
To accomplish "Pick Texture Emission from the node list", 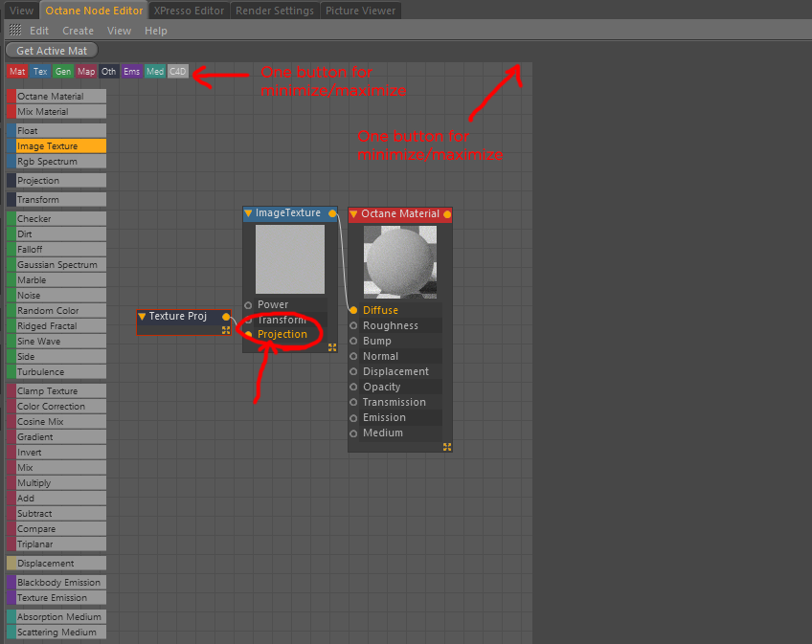I will point(56,598).
